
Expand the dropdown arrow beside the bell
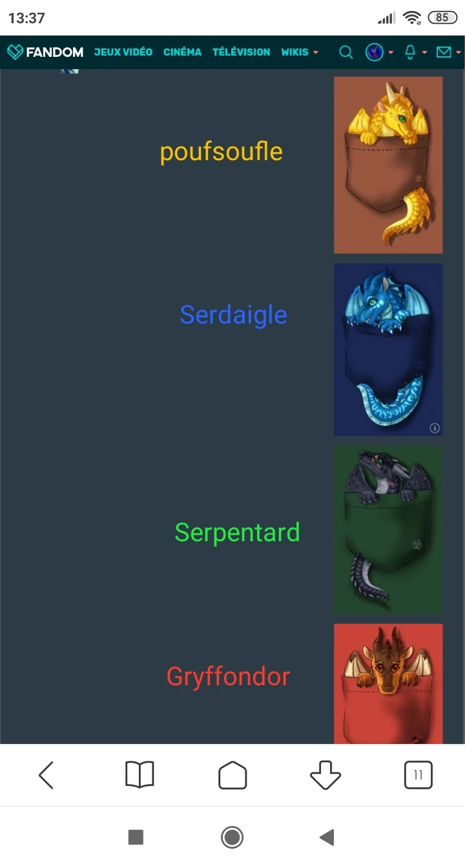tap(424, 52)
